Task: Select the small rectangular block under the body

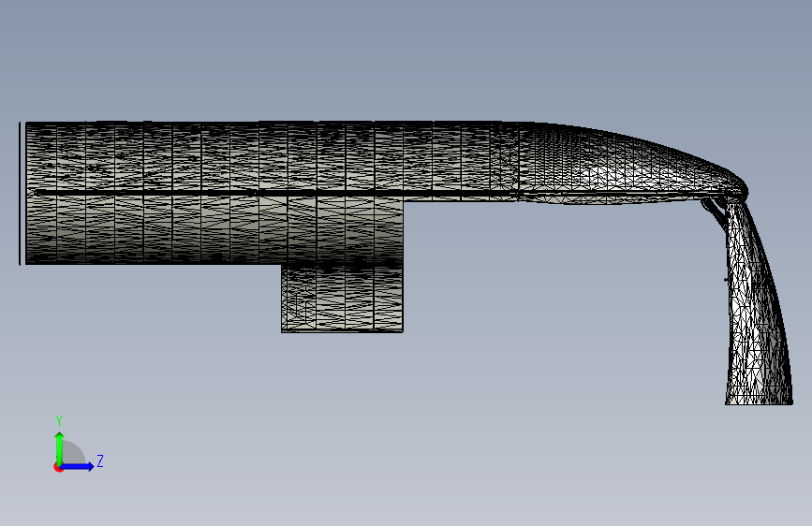Action: 342,299
